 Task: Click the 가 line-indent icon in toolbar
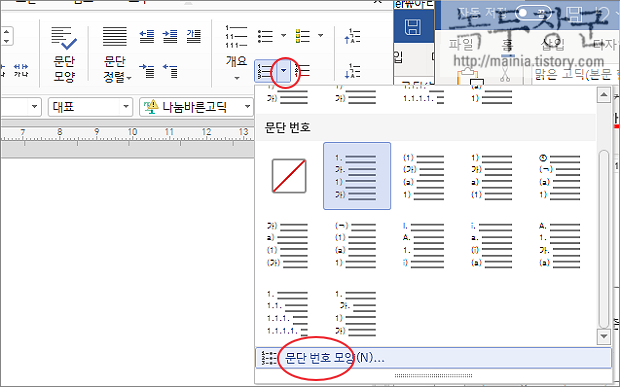194,36
